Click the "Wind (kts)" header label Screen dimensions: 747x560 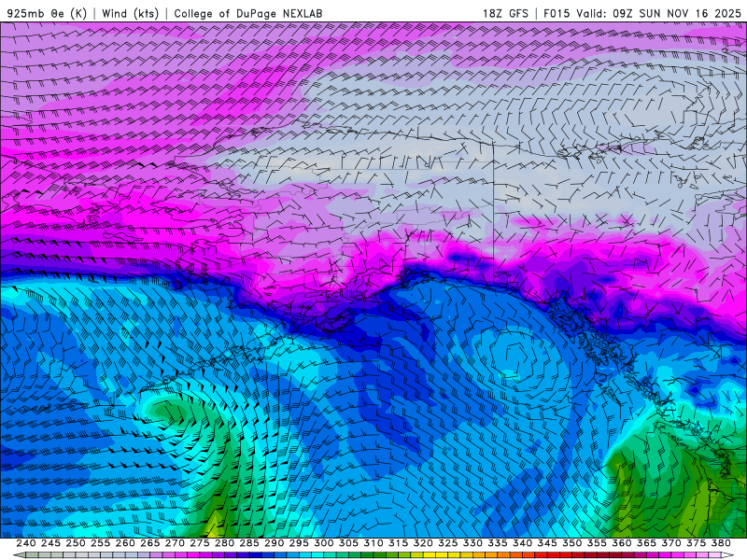[x=131, y=13]
